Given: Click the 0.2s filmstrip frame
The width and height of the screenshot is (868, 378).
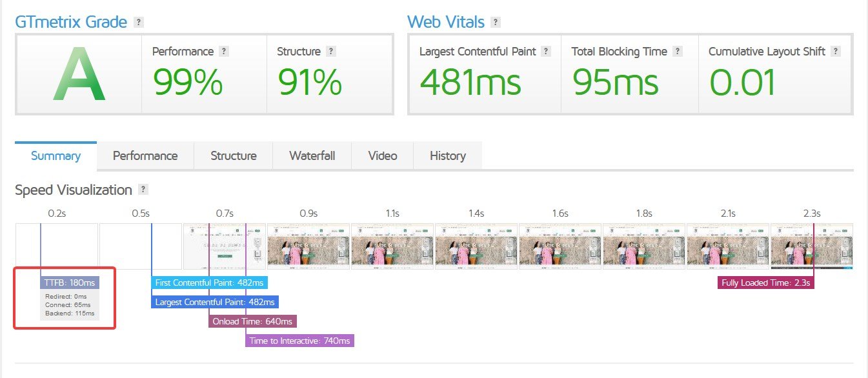Looking at the screenshot, I should pos(57,246).
